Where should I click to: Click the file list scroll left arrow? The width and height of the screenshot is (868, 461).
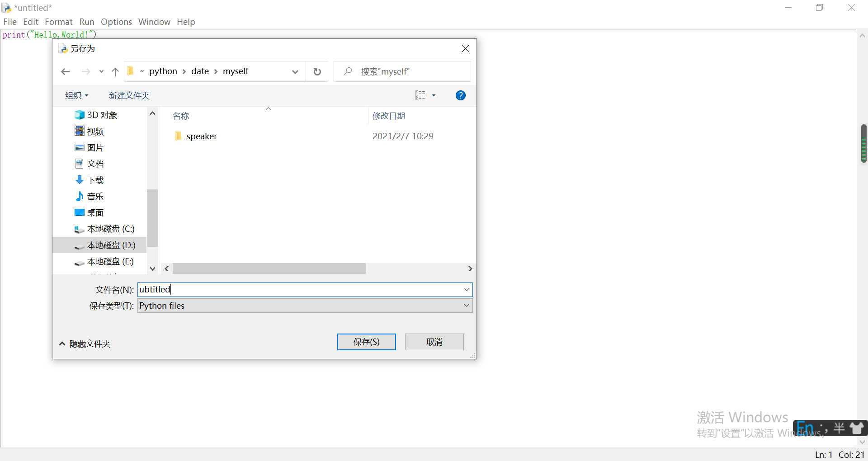click(x=167, y=269)
